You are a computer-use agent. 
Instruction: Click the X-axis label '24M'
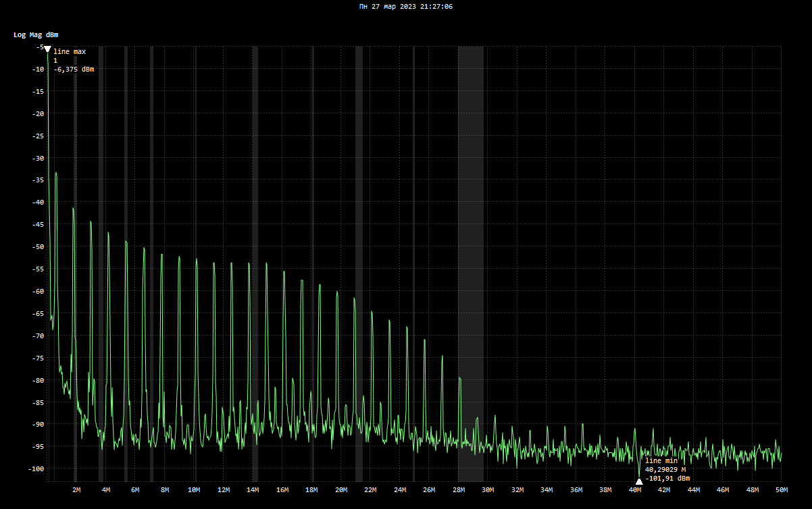click(x=400, y=489)
